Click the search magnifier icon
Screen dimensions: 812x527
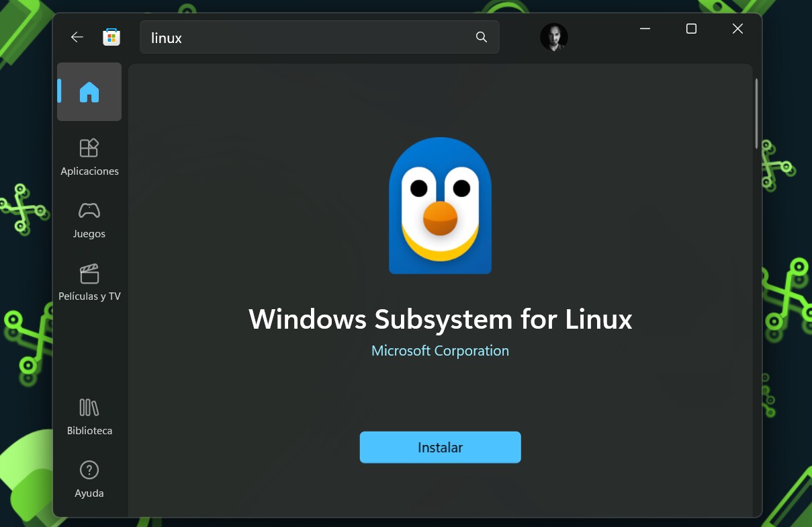[481, 37]
